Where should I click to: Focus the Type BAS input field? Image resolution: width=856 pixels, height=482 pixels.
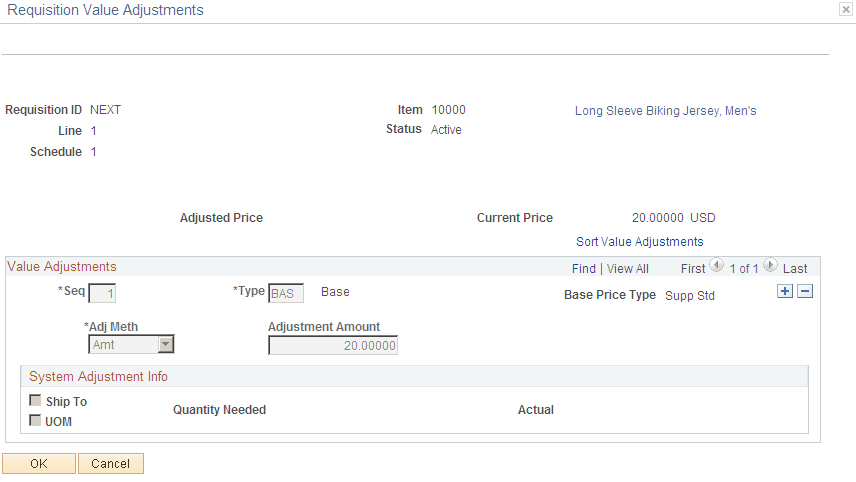tap(286, 293)
